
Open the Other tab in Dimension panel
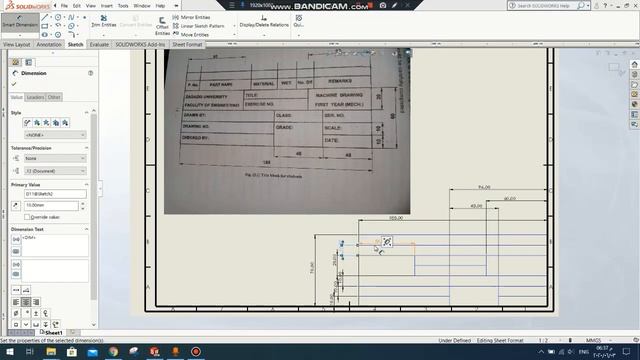click(54, 97)
